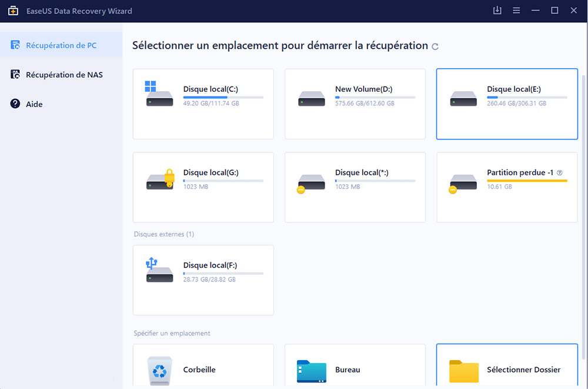
Task: Click the Corbeille recycle bin icon
Action: point(160,370)
